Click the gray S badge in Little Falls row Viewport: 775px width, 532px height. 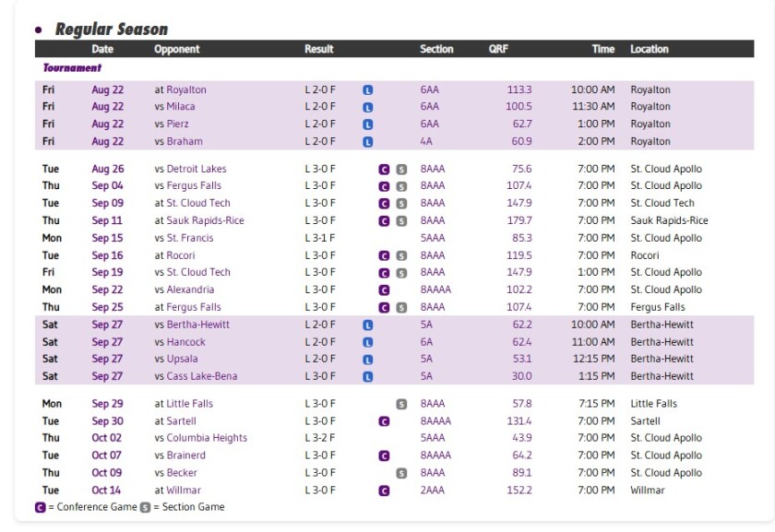(401, 404)
